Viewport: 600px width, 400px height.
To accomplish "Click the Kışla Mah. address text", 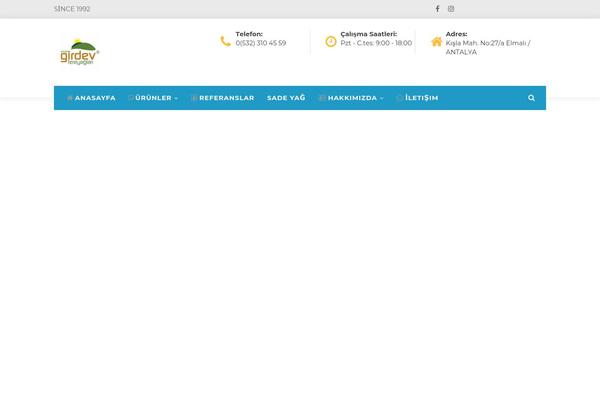I will click(x=488, y=47).
